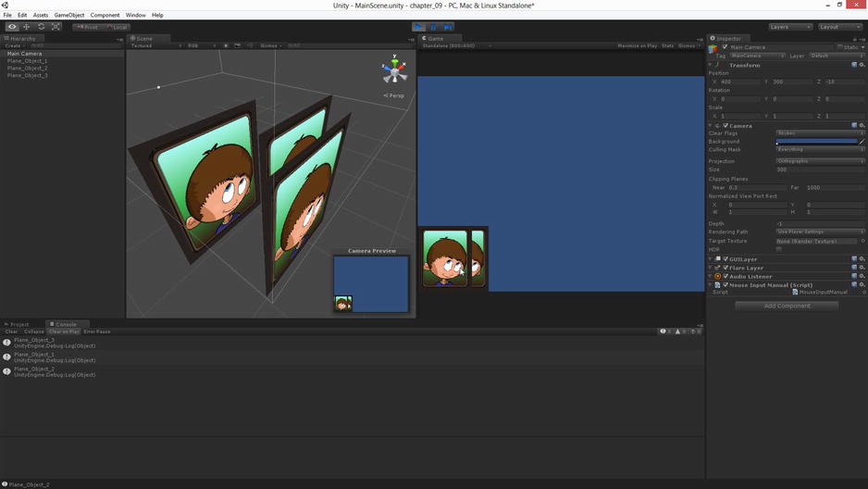Toggle the Camera component checkbox
Screen dimensions: 868x489
725,126
